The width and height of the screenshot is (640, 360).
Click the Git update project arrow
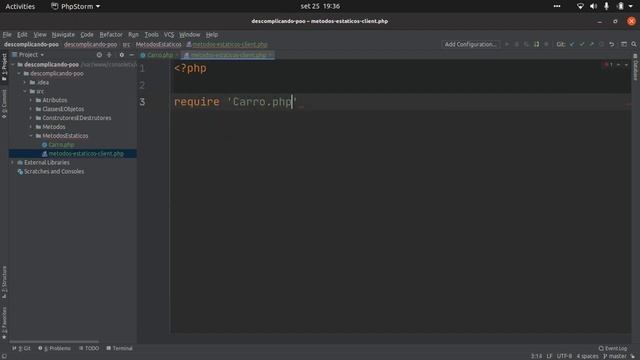[572, 44]
